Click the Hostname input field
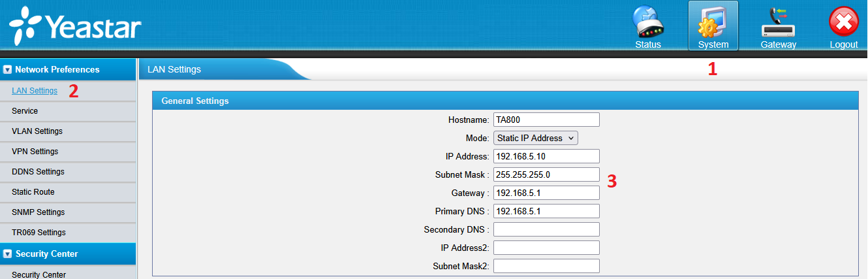The height and width of the screenshot is (279, 868). (x=546, y=120)
